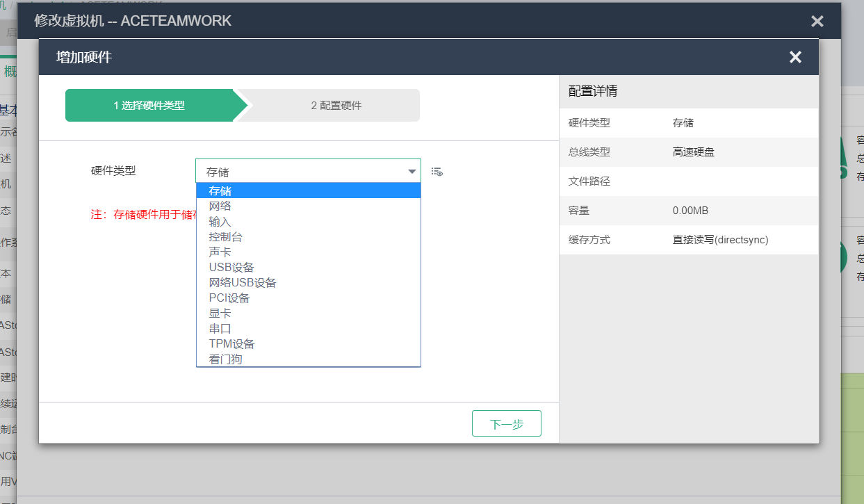Image resolution: width=864 pixels, height=504 pixels.
Task: Open the 硬件类型 dropdown arrow
Action: pos(411,172)
